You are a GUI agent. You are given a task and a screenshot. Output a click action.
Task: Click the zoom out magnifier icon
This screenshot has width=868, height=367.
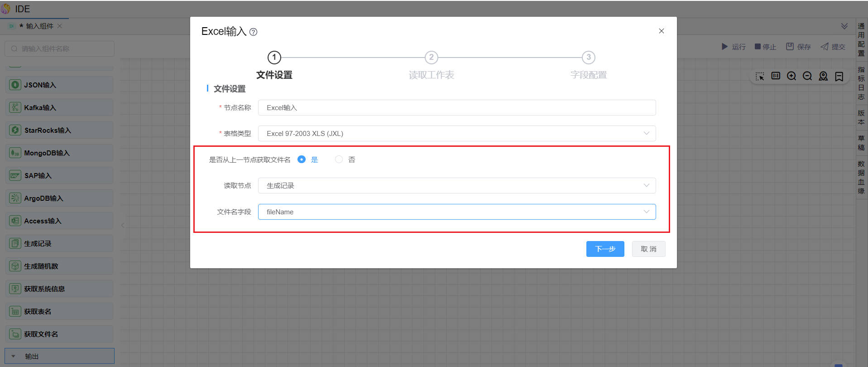click(x=807, y=76)
